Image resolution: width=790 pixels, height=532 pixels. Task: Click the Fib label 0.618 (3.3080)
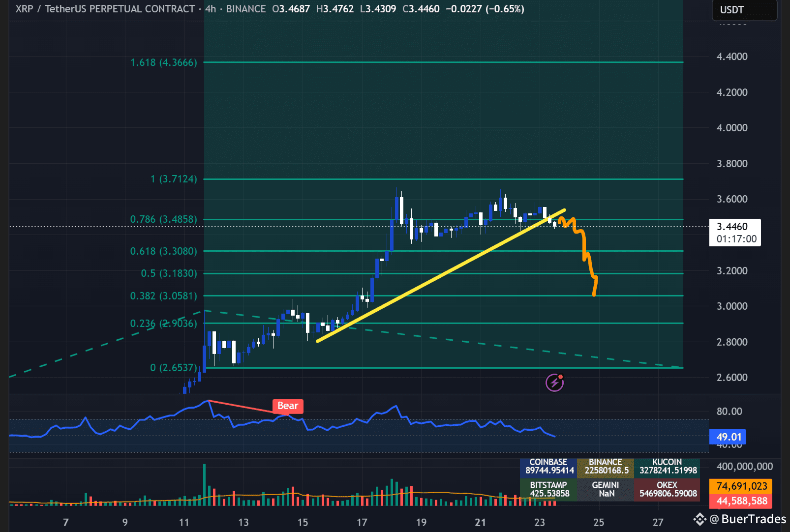pos(163,251)
